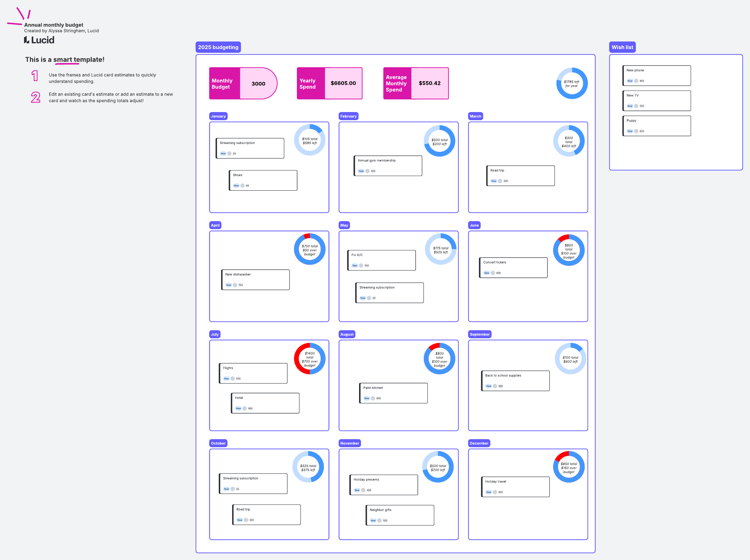Click assignee avatar on Shoes card
Viewport: 750px width, 560px height.
(242, 186)
